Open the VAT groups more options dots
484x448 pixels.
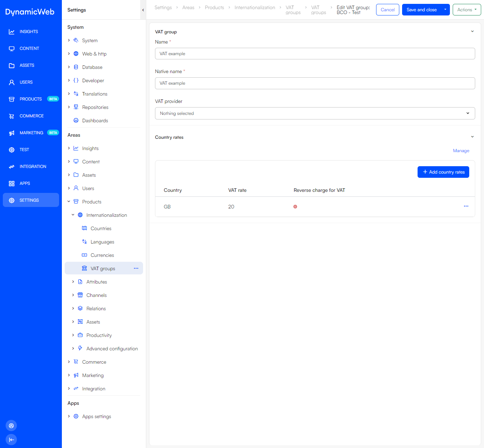136,268
